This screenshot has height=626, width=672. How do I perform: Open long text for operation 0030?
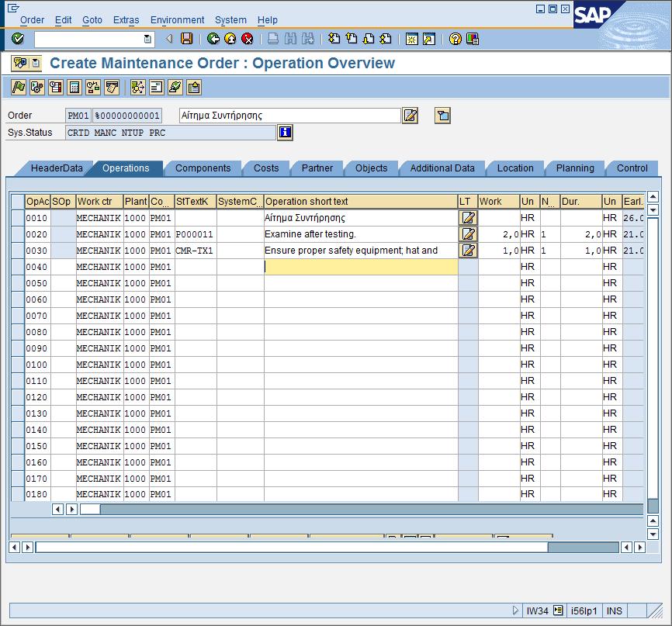click(468, 251)
